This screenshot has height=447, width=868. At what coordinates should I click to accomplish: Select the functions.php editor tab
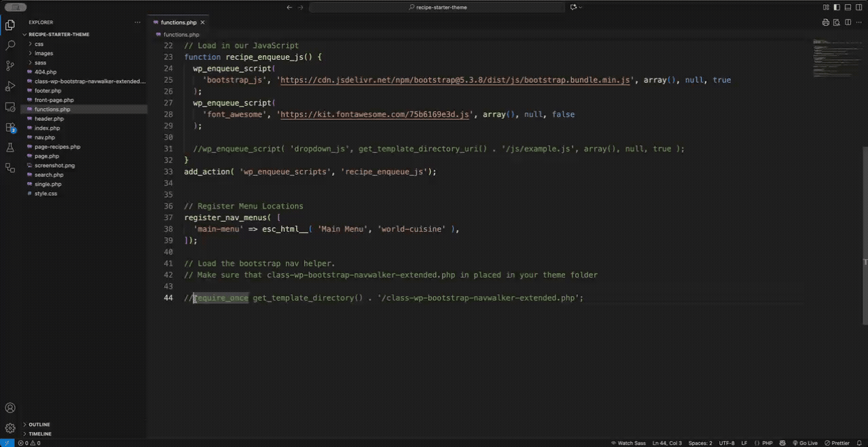(178, 22)
